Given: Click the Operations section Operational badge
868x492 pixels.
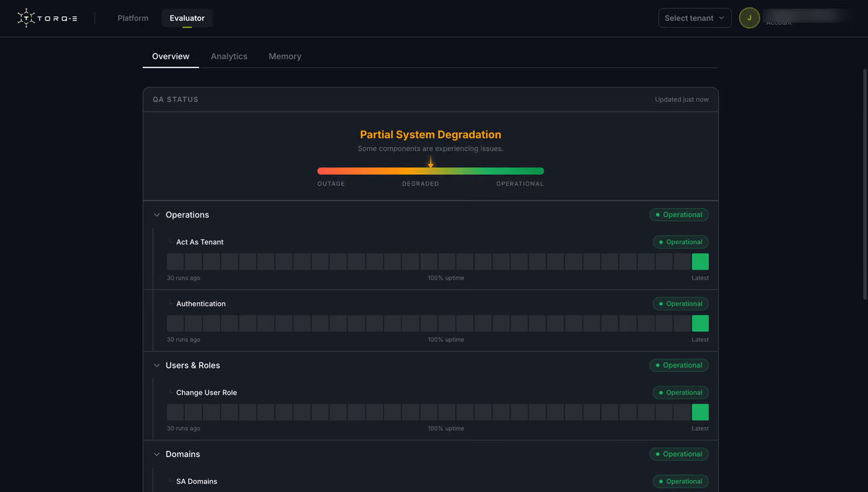Looking at the screenshot, I should coord(679,215).
